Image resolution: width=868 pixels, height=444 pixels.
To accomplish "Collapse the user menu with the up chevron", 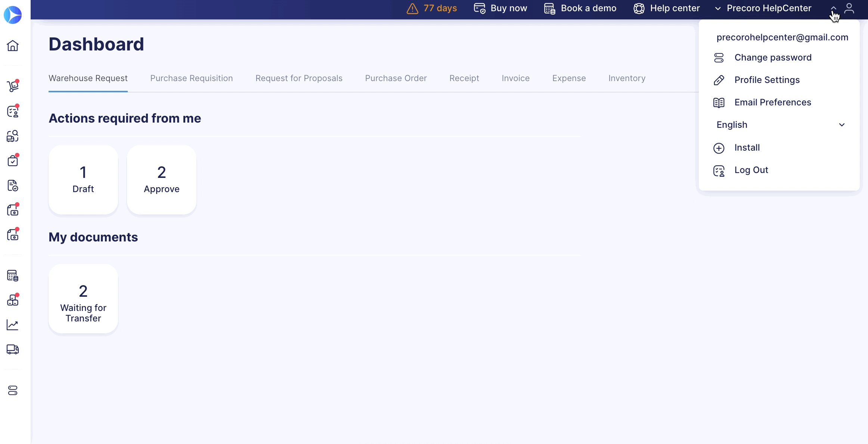I will click(834, 8).
